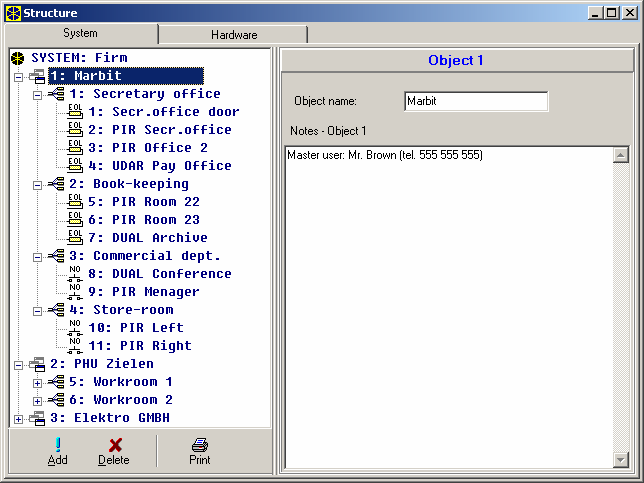
Task: Select 6: Workroom 2 label
Action: coord(120,400)
